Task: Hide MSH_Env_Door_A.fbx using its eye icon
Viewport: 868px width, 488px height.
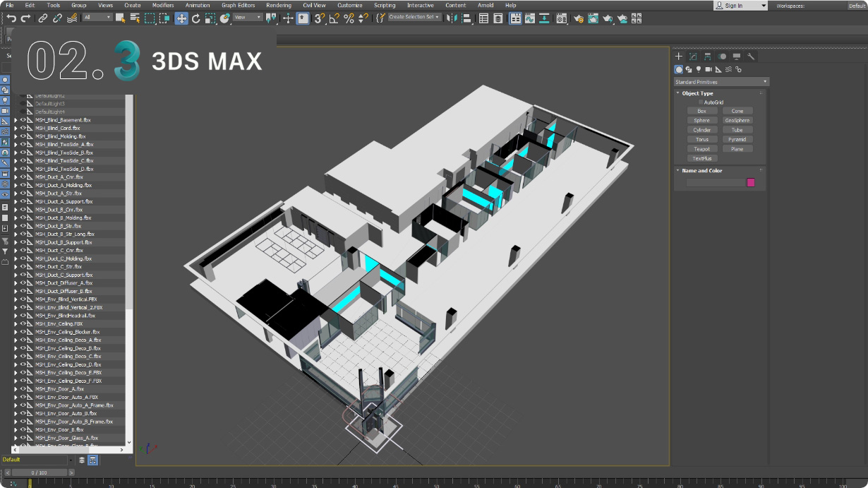Action: coord(23,389)
